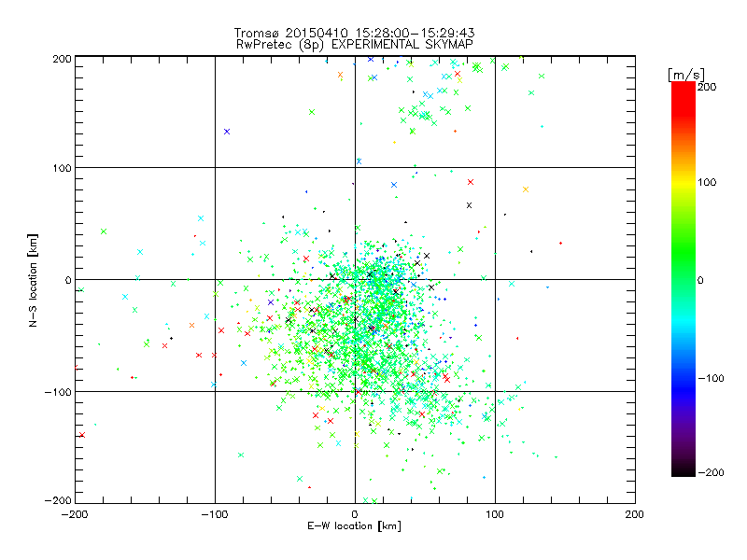This screenshot has height=560, width=747.
Task: Click the colorbar tick label -100
Action: pos(711,378)
